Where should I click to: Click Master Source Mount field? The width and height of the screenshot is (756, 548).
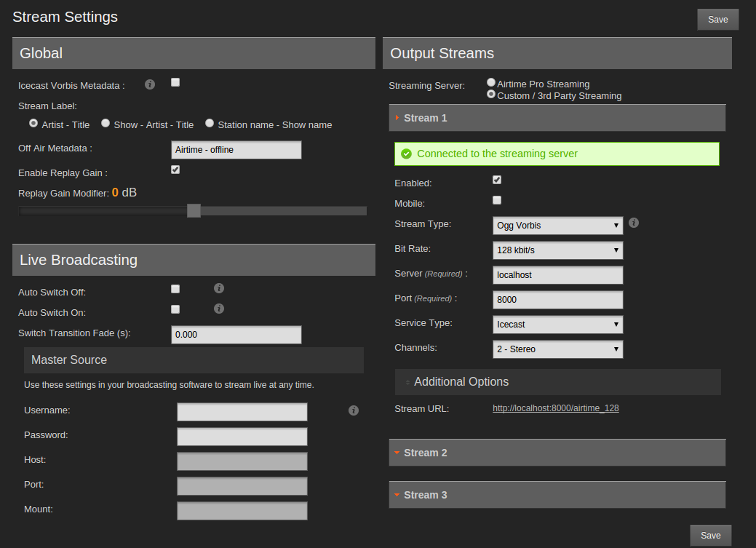[242, 511]
